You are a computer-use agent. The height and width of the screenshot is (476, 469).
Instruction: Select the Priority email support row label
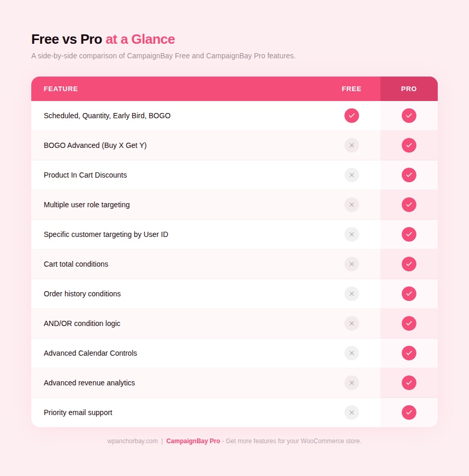(x=78, y=412)
